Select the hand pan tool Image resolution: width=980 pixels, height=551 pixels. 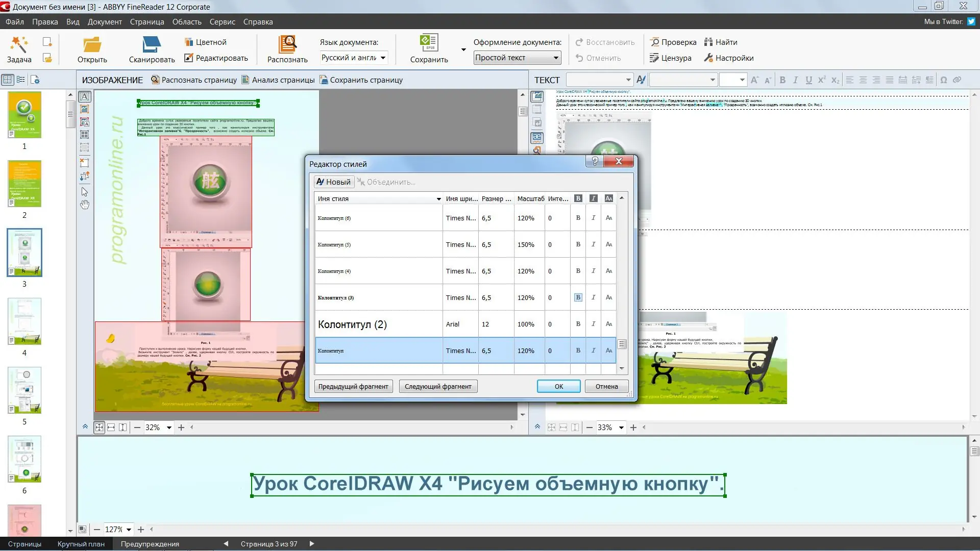click(85, 205)
